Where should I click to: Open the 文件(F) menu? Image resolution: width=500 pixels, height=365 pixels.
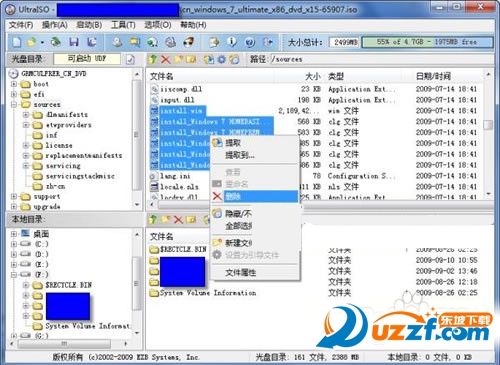coord(21,25)
